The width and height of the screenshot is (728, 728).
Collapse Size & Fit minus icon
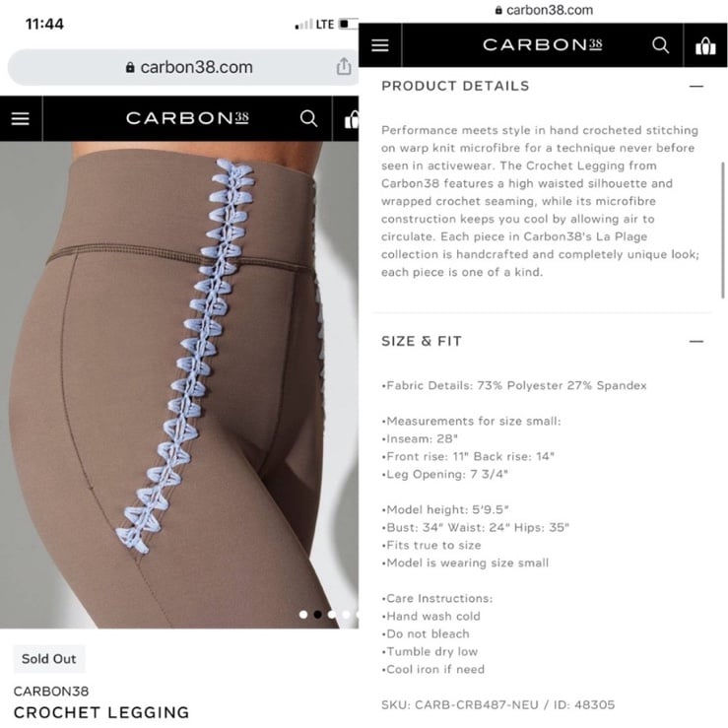coord(695,341)
